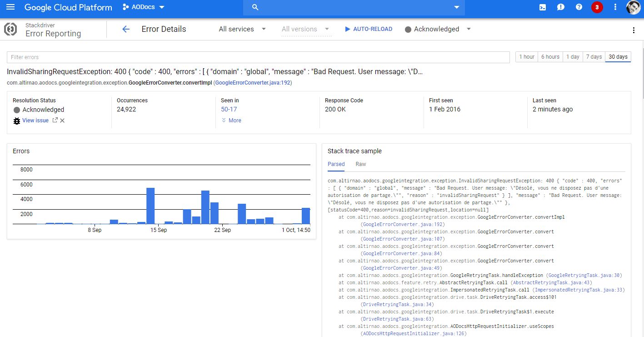Viewport: 644px width, 337px height.
Task: Click the last chart bar at 1 Oct
Action: [306, 216]
